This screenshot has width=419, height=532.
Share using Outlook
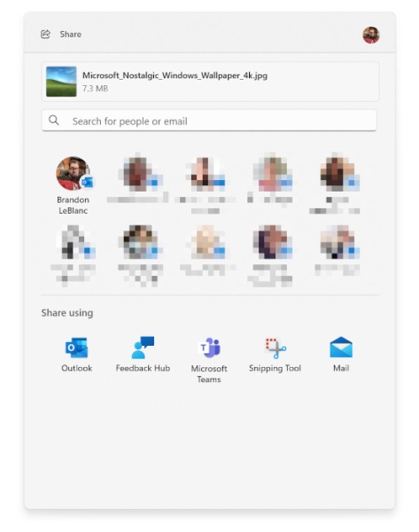click(x=76, y=355)
